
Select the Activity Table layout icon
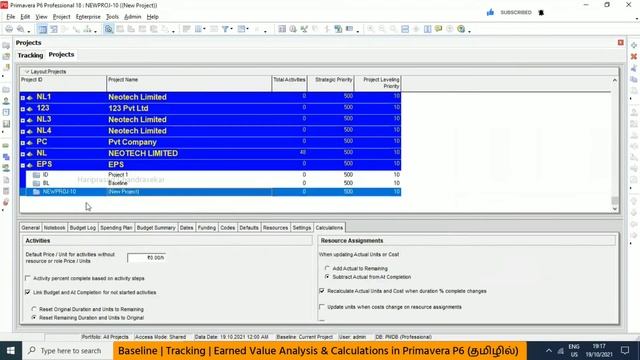[42, 29]
